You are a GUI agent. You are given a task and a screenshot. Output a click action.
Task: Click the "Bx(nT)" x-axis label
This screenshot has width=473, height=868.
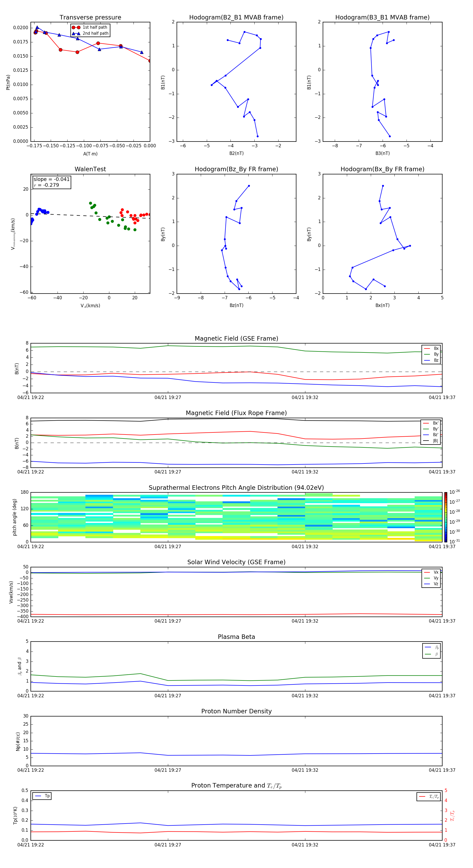pyautogui.click(x=382, y=306)
